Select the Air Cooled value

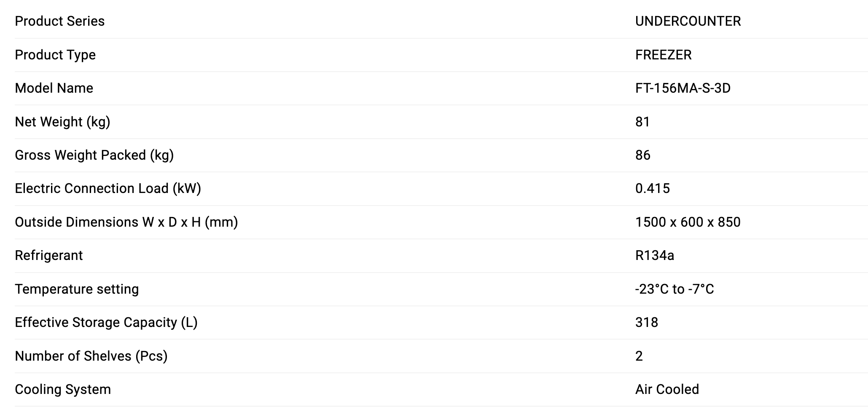[667, 389]
